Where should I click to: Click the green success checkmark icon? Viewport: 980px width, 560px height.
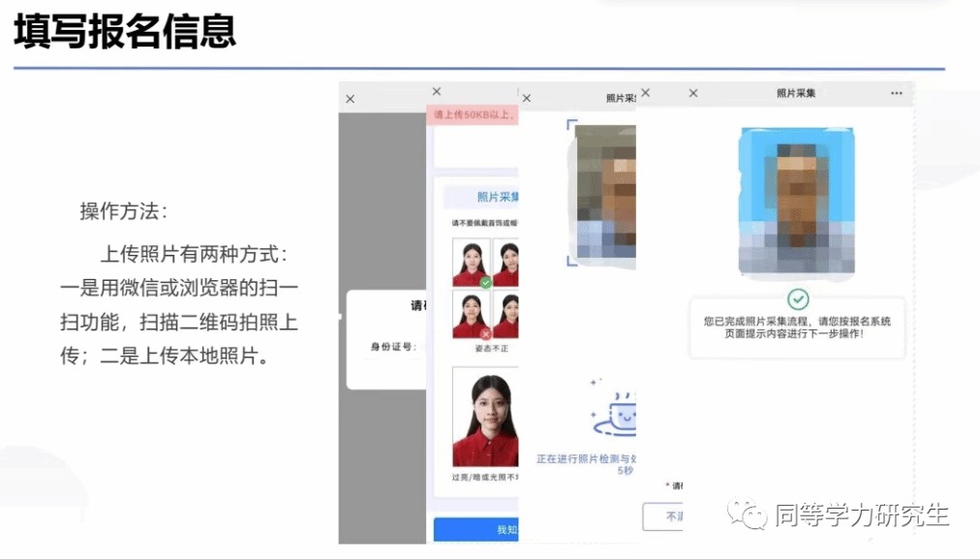(x=797, y=299)
